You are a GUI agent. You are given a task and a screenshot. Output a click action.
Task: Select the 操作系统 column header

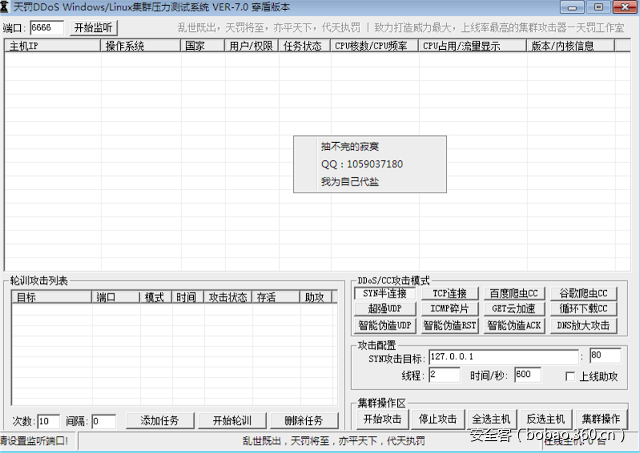click(x=140, y=46)
